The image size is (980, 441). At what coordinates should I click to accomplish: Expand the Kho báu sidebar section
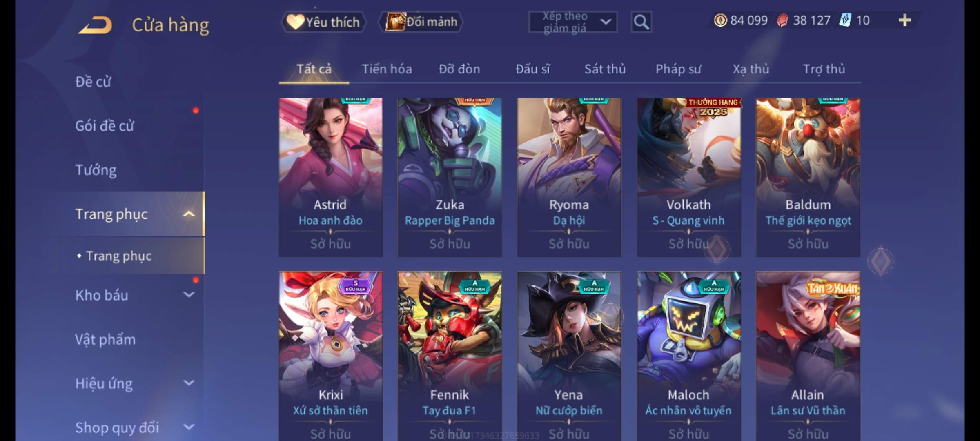click(189, 294)
